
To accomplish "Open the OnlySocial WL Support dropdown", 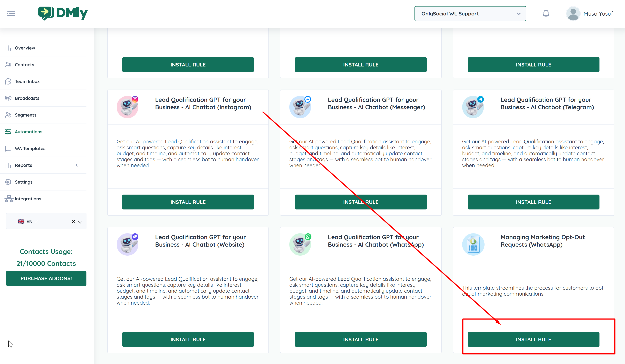I will 470,14.
